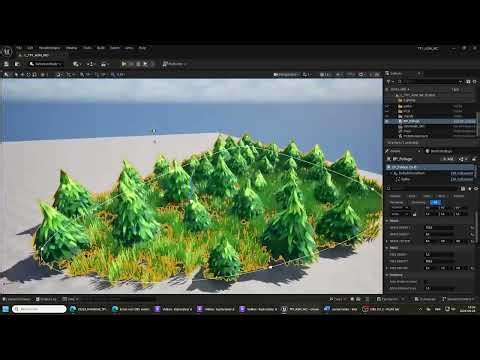Toggle visibility of BP_Foliage in Outliner
The image size is (480, 360).
tap(387, 121)
